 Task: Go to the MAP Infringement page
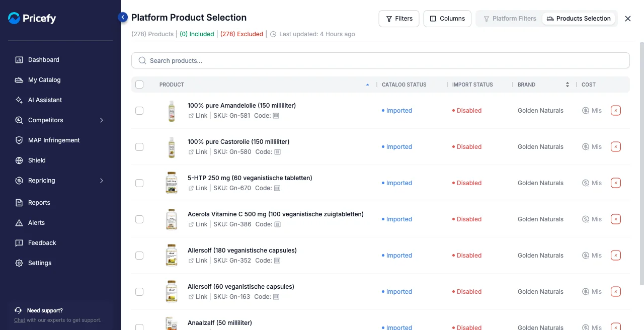coord(54,140)
